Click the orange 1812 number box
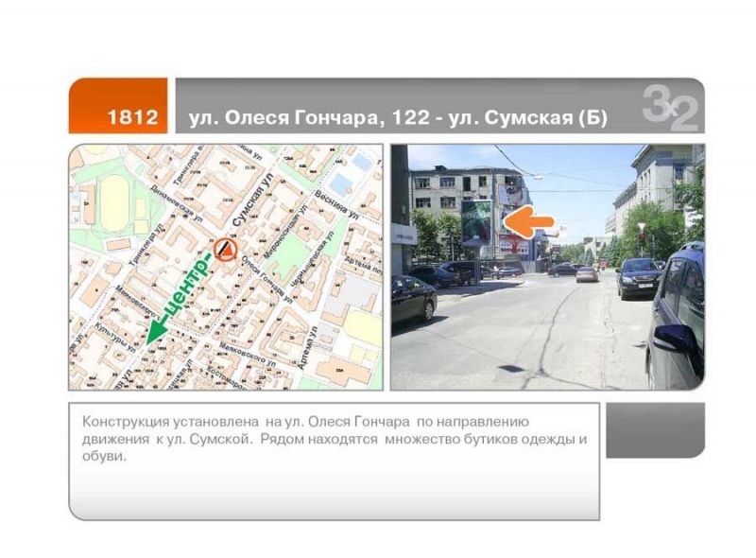The height and width of the screenshot is (558, 756). tap(118, 107)
